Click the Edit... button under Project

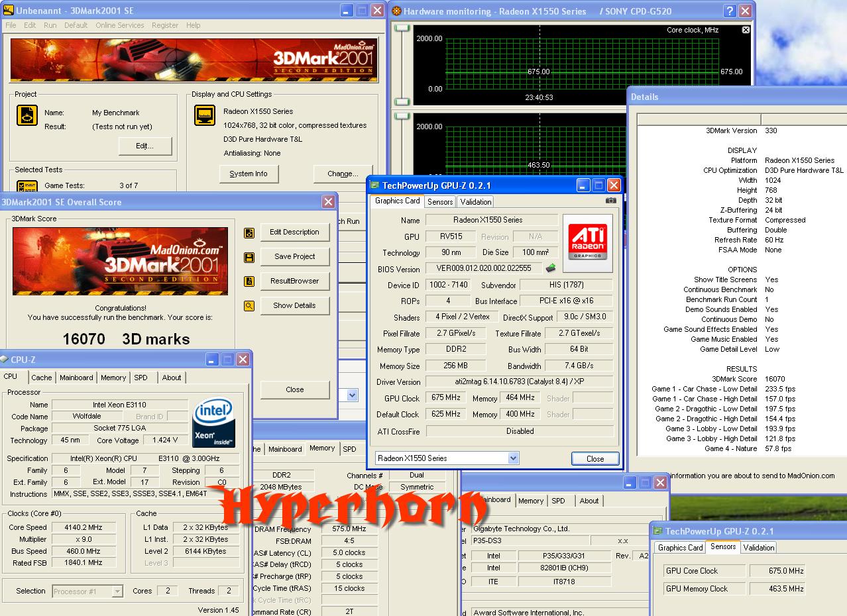[x=145, y=146]
